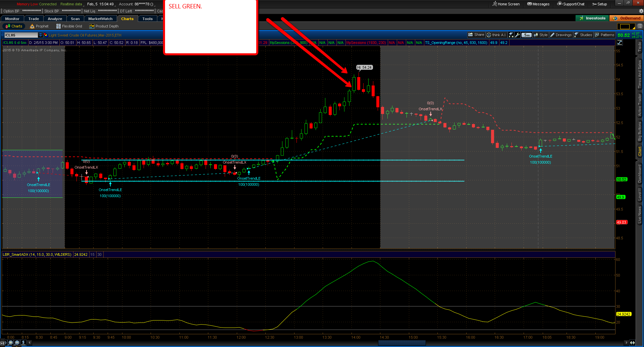Image resolution: width=644 pixels, height=347 pixels.
Task: Open Messages from the top bar
Action: 538,4
